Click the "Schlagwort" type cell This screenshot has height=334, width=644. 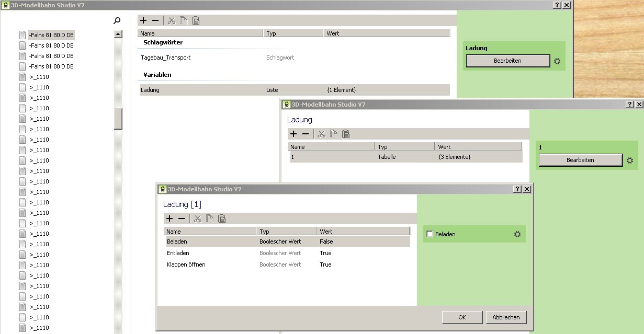(280, 57)
